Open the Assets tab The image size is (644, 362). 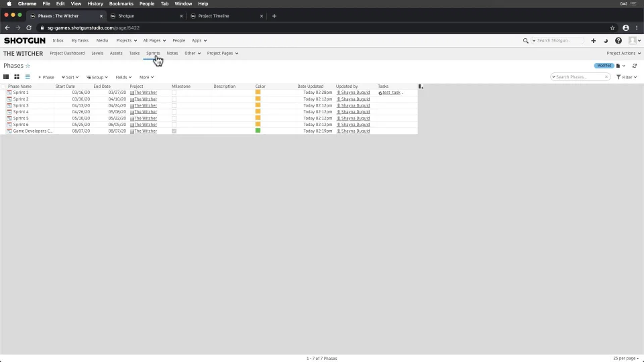pyautogui.click(x=116, y=54)
